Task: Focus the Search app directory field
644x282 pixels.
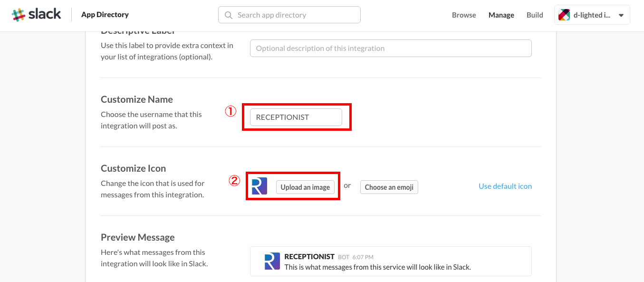Action: pyautogui.click(x=295, y=15)
